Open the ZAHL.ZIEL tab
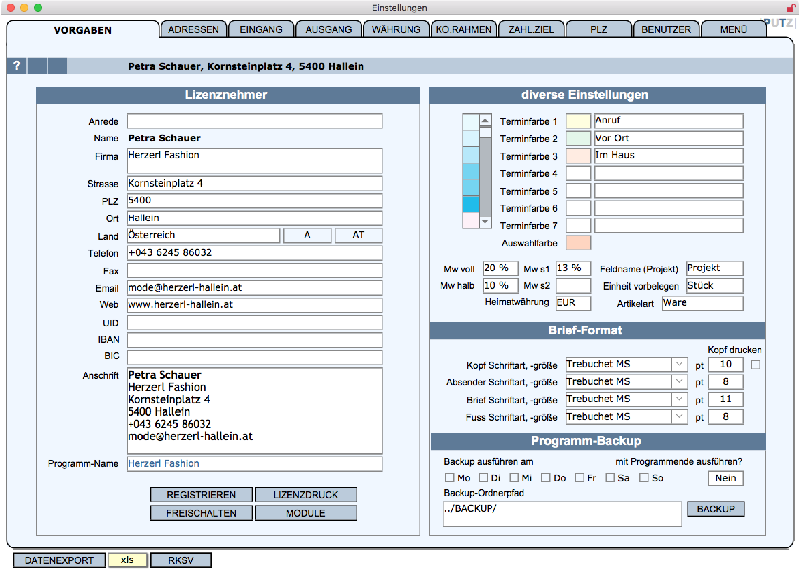Viewport: 800px width, 572px height. [531, 30]
